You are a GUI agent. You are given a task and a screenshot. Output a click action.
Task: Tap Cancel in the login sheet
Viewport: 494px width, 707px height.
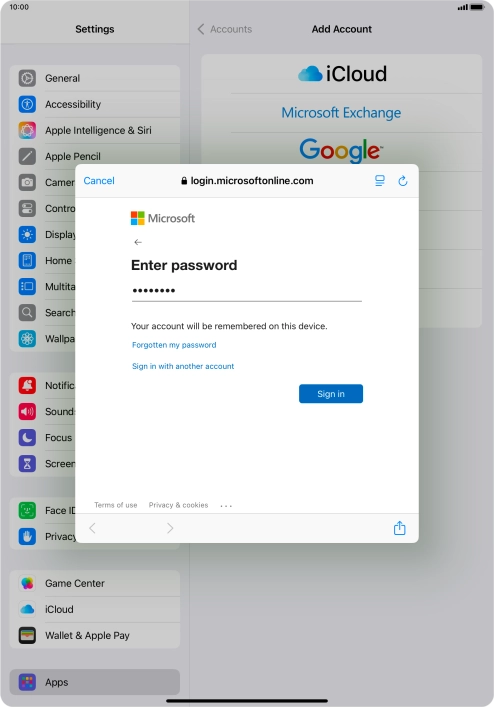(99, 181)
